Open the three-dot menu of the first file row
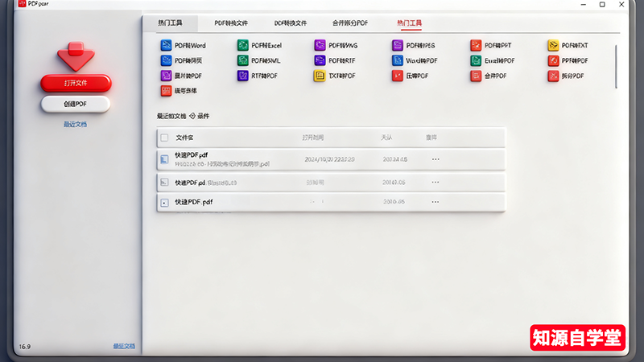 tap(436, 159)
